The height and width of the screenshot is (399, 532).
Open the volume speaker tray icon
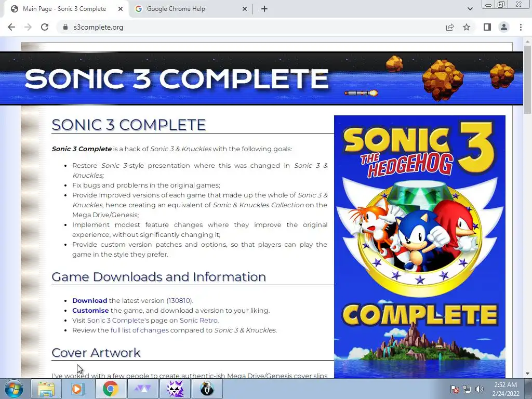click(x=479, y=389)
